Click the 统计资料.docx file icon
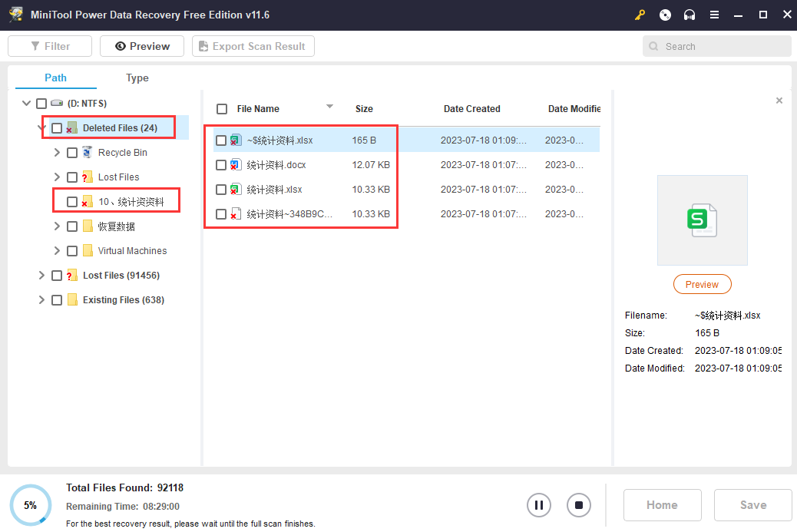This screenshot has width=797, height=532. tap(236, 164)
